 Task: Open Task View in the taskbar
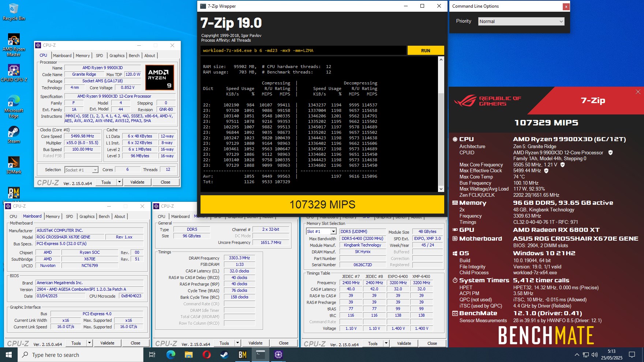tap(152, 355)
